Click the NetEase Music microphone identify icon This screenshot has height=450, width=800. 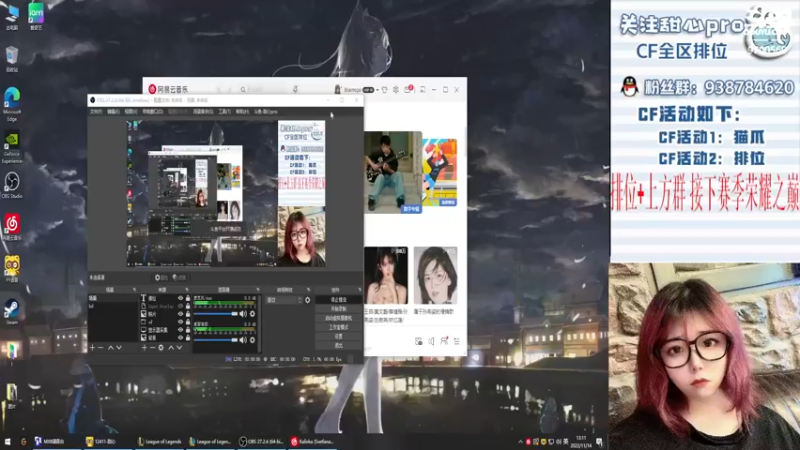click(x=295, y=89)
